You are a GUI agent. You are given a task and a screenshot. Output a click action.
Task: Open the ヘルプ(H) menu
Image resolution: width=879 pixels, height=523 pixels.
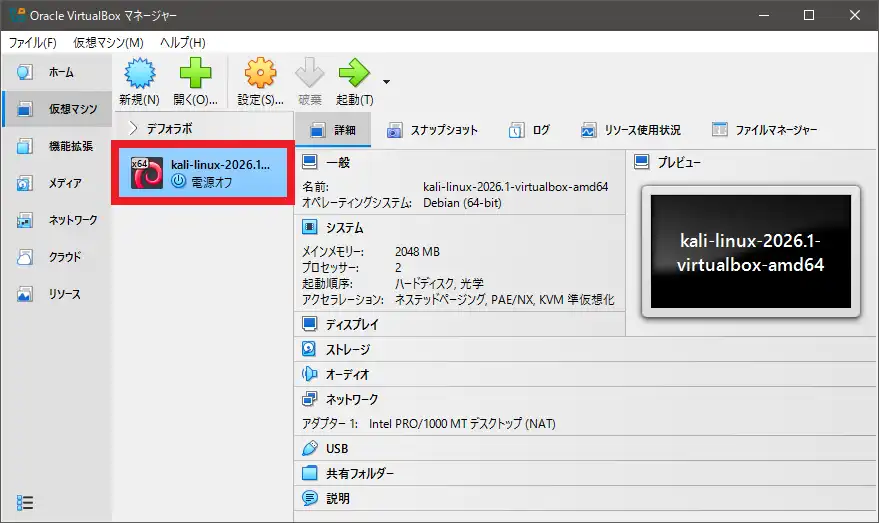point(183,42)
